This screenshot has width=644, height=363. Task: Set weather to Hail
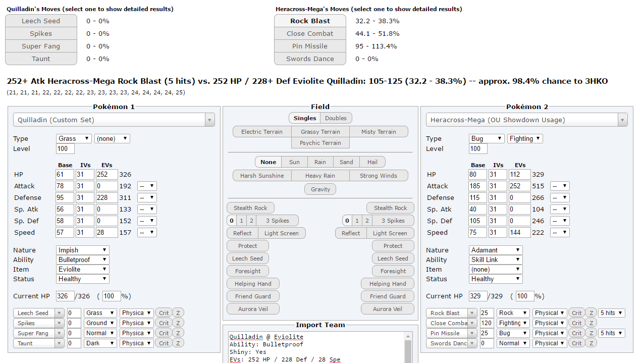372,162
